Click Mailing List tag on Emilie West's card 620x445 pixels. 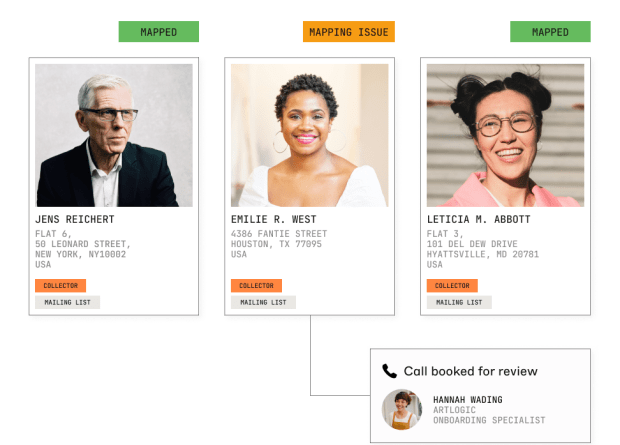263,302
